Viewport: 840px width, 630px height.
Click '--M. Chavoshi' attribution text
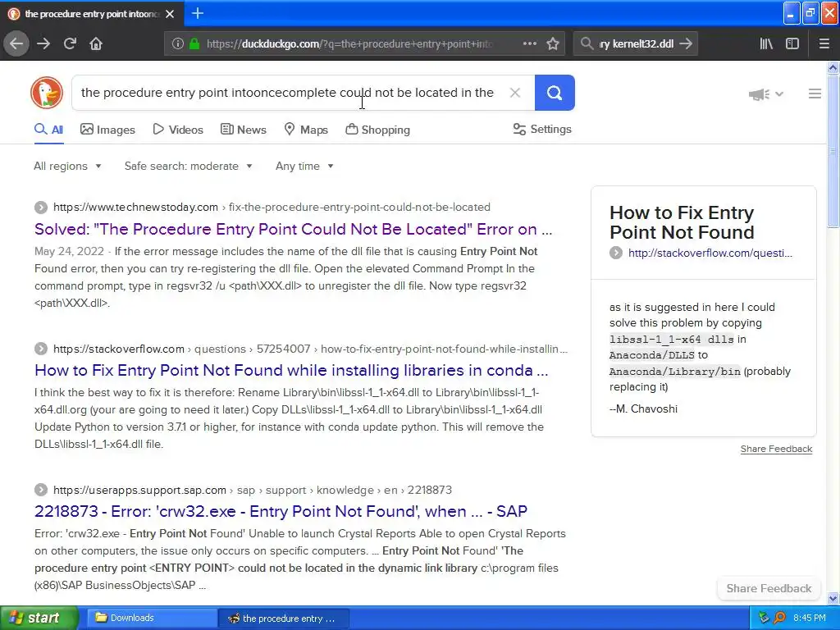643,409
